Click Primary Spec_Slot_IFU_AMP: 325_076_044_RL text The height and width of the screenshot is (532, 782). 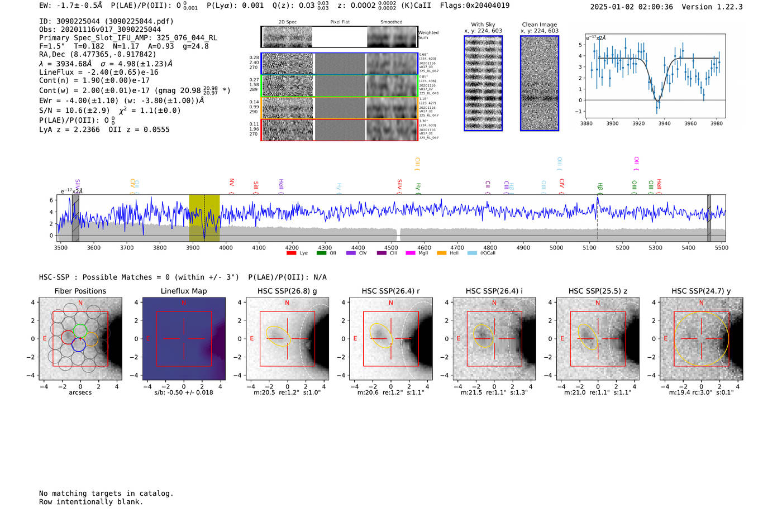[x=128, y=38]
